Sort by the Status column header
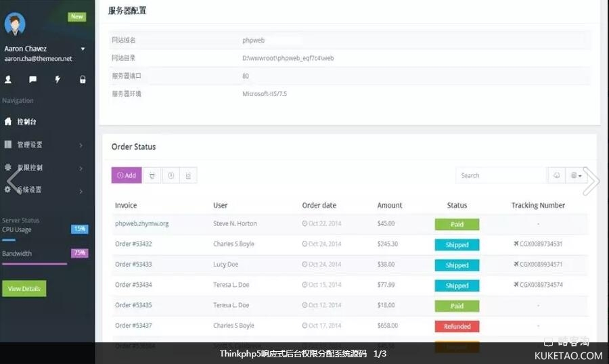 click(x=457, y=205)
